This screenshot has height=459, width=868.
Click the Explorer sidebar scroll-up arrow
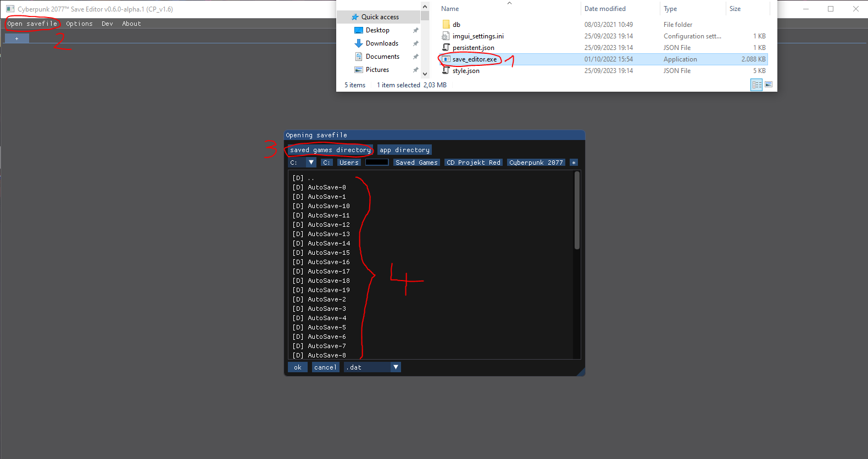pyautogui.click(x=425, y=7)
